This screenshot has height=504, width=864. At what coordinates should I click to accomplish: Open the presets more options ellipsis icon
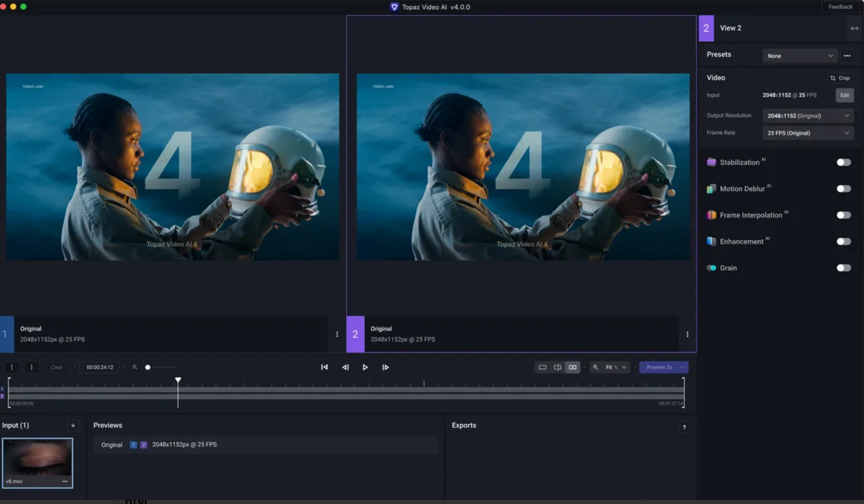(846, 56)
